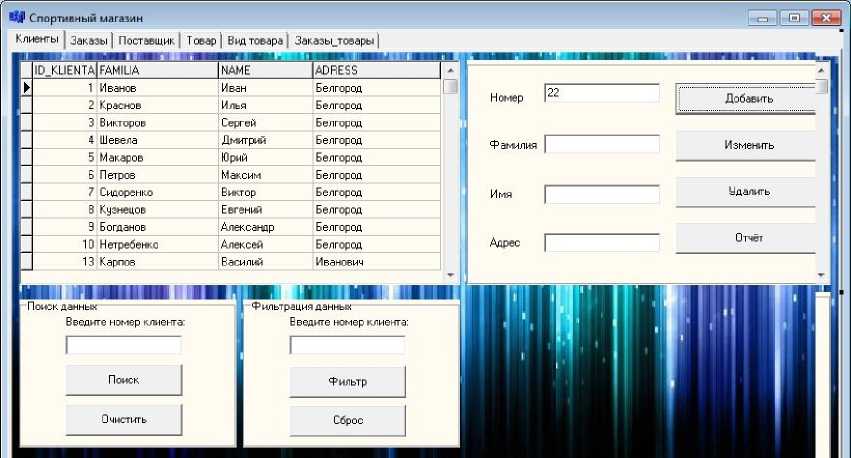
Task: Focus the Адрес input field
Action: (x=602, y=243)
